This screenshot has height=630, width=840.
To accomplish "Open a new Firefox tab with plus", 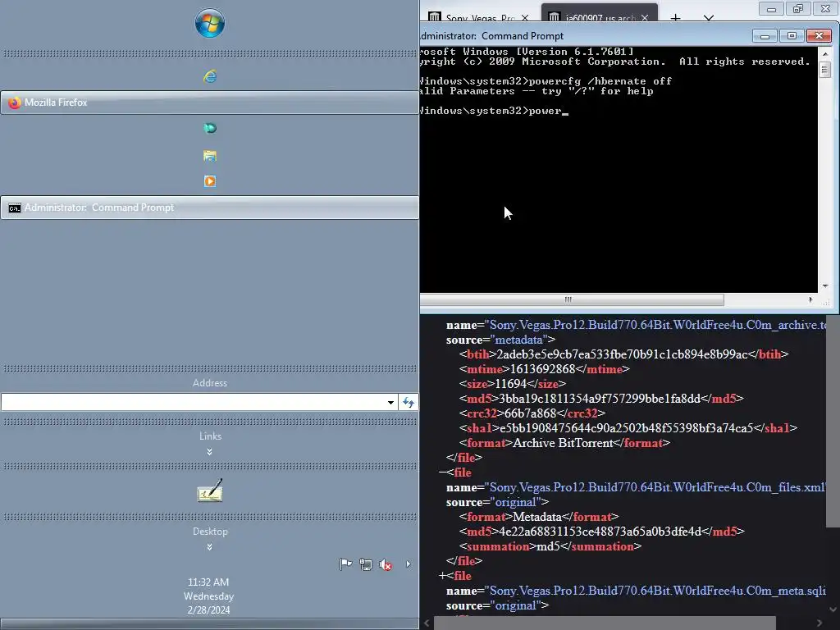I will pyautogui.click(x=676, y=18).
